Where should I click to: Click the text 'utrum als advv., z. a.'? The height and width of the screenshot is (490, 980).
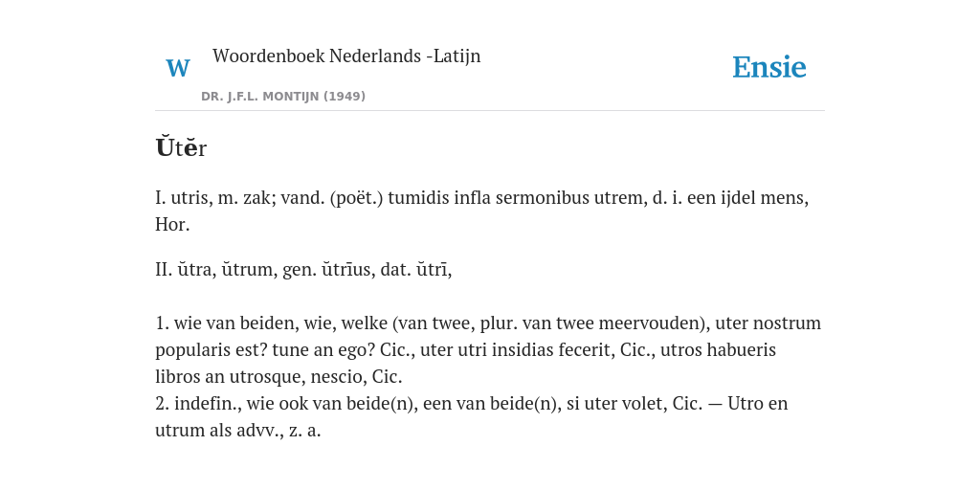pyautogui.click(x=238, y=431)
